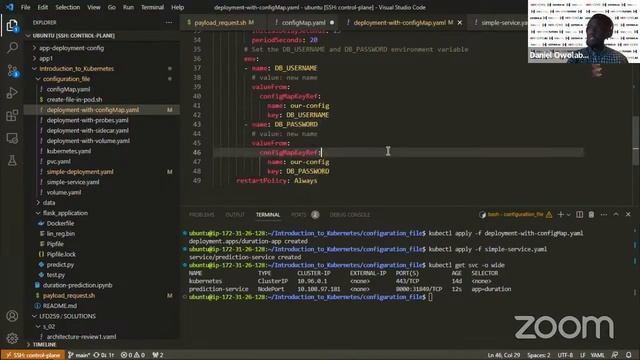Open Accounts menu in activity bar

[12, 316]
